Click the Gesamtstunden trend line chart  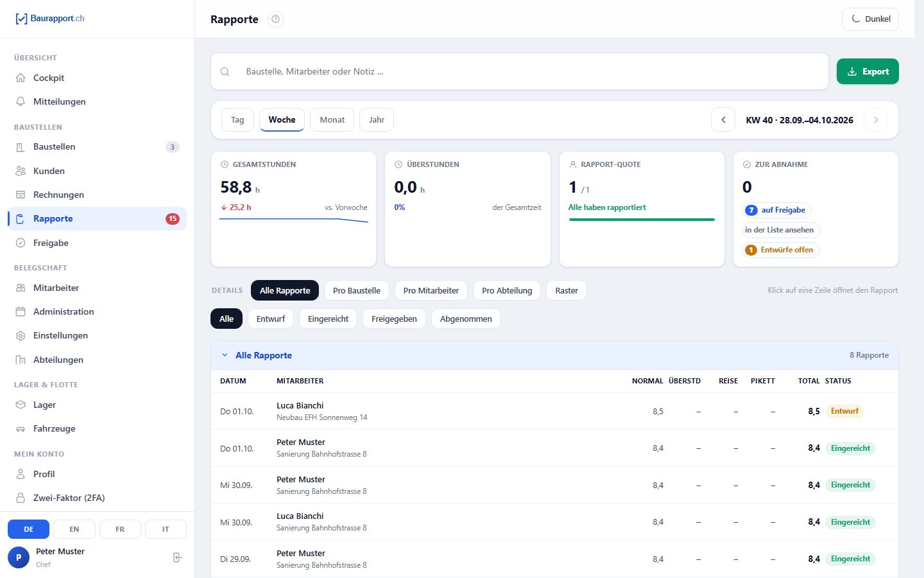point(293,220)
